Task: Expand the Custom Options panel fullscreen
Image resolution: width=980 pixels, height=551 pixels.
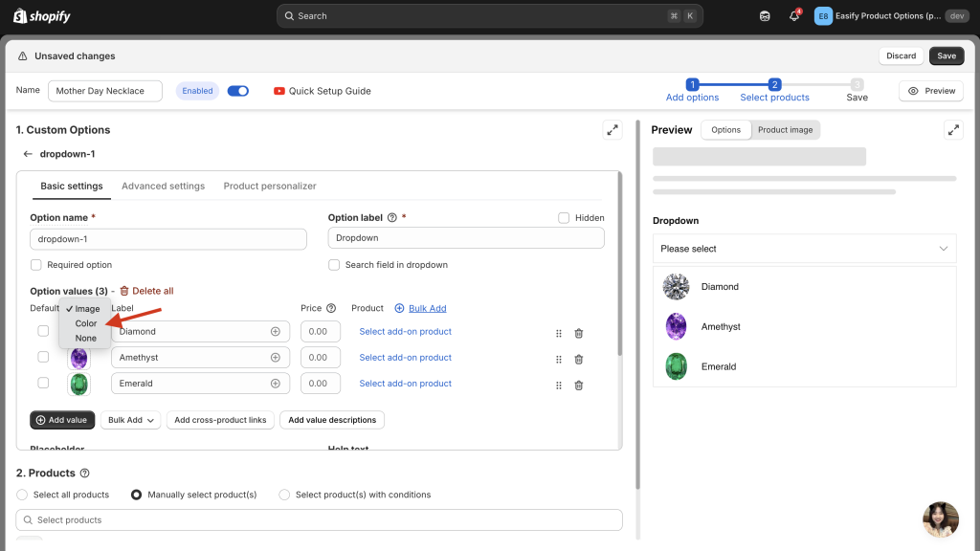Action: 612,130
